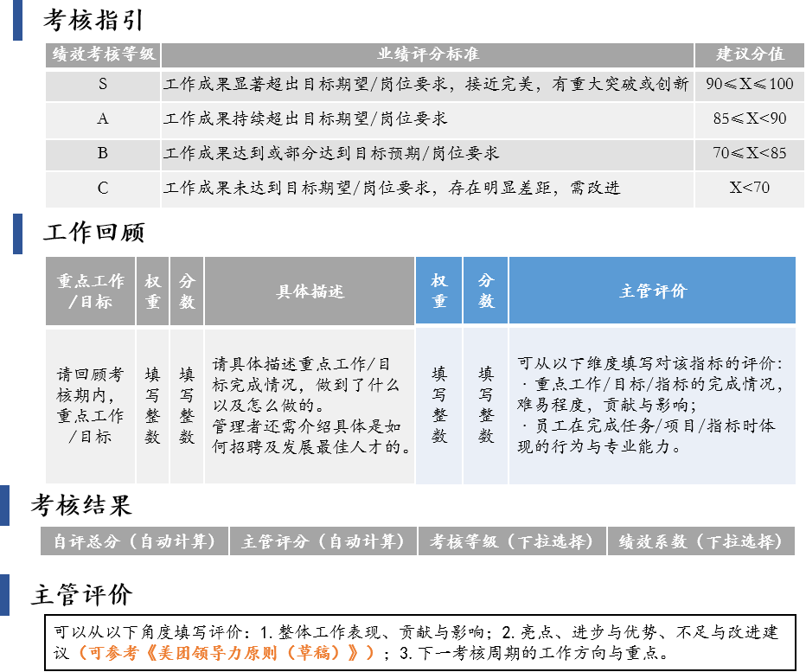806x672 pixels.
Task: Click the blue 分数 column header
Action: [486, 291]
